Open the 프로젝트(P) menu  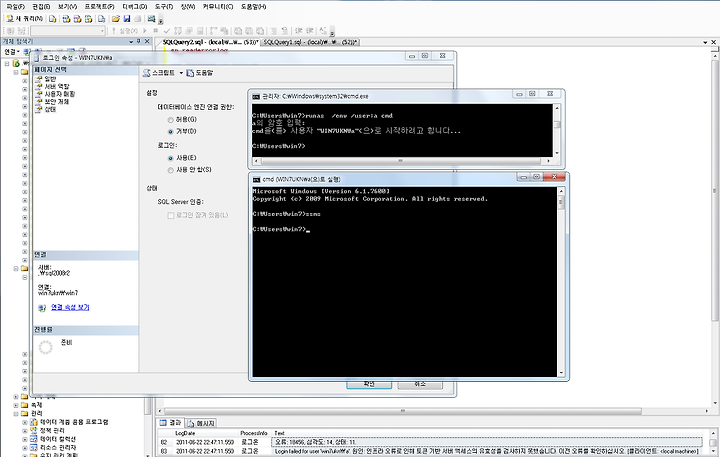pos(99,7)
